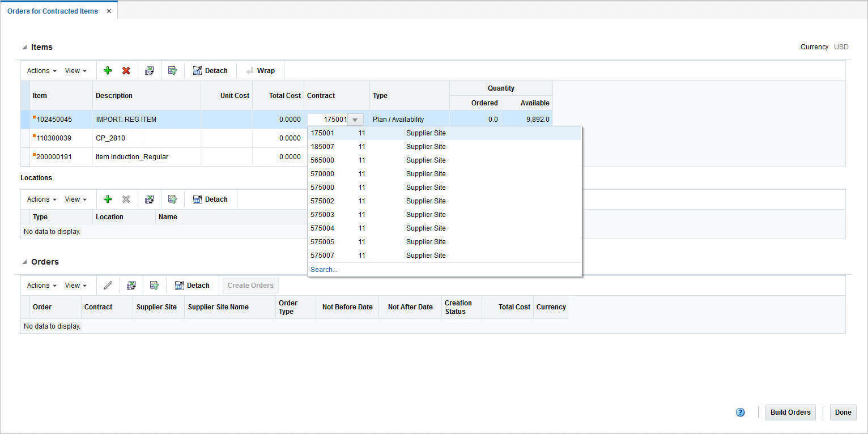The width and height of the screenshot is (868, 434).
Task: Add a location using the green plus icon
Action: (108, 199)
